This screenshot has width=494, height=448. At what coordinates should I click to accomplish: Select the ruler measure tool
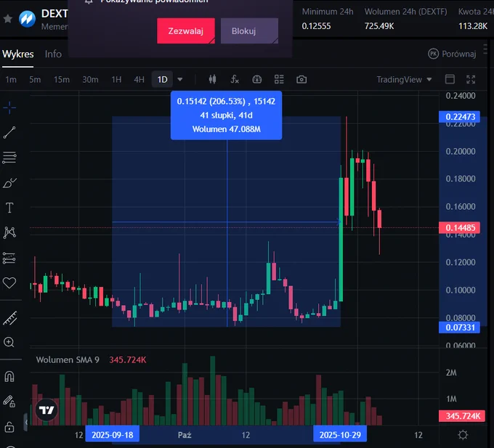9,318
